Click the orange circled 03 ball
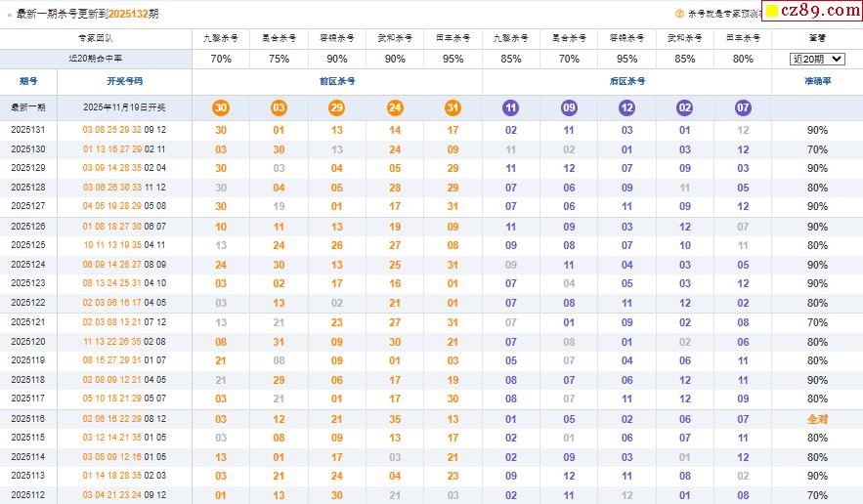The image size is (863, 504). 279,107
